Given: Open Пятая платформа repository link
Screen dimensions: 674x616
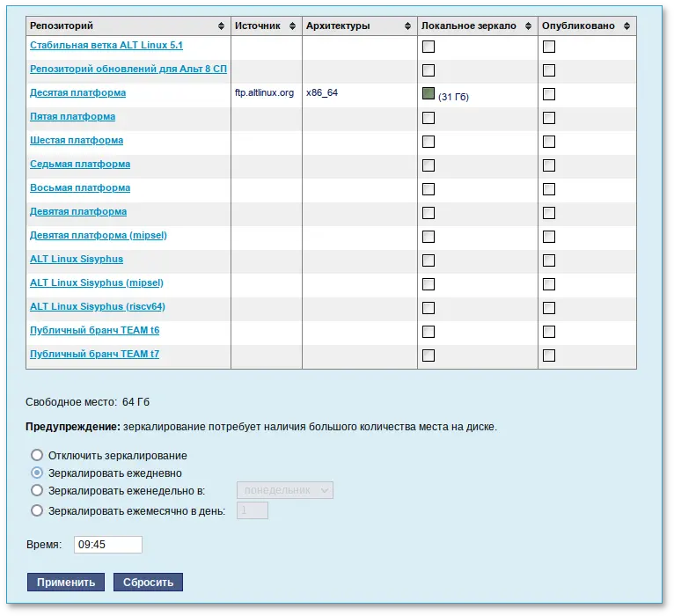Looking at the screenshot, I should point(73,116).
